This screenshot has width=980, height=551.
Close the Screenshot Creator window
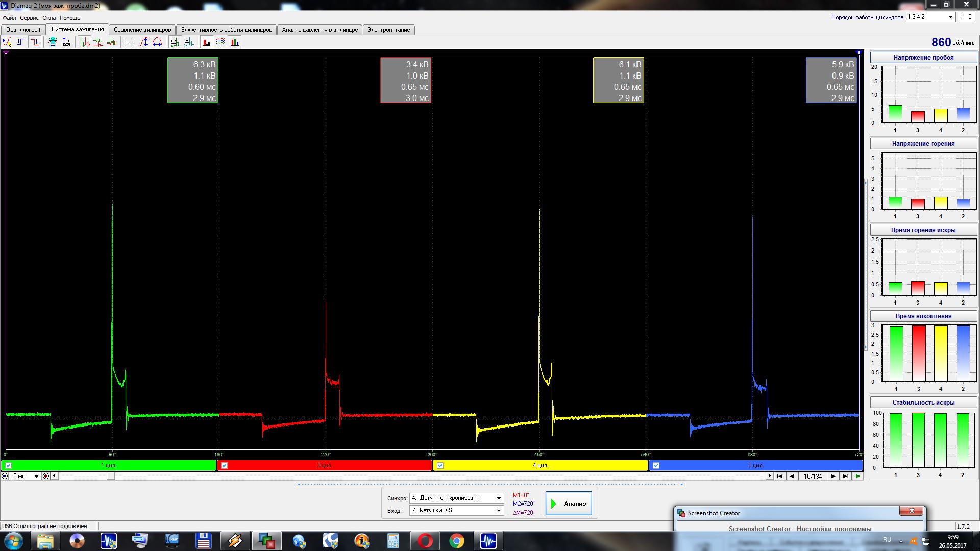tap(911, 511)
